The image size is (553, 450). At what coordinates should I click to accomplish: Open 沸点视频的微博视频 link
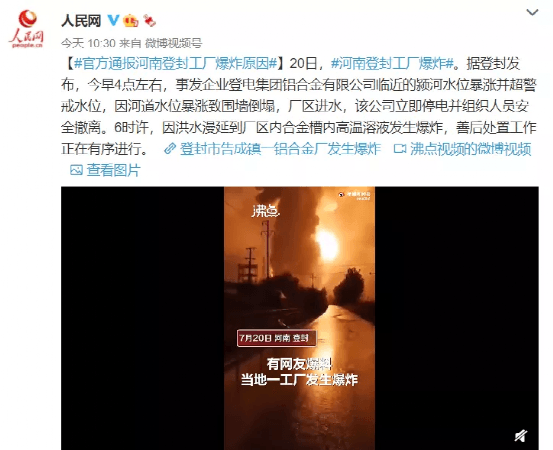(x=470, y=149)
